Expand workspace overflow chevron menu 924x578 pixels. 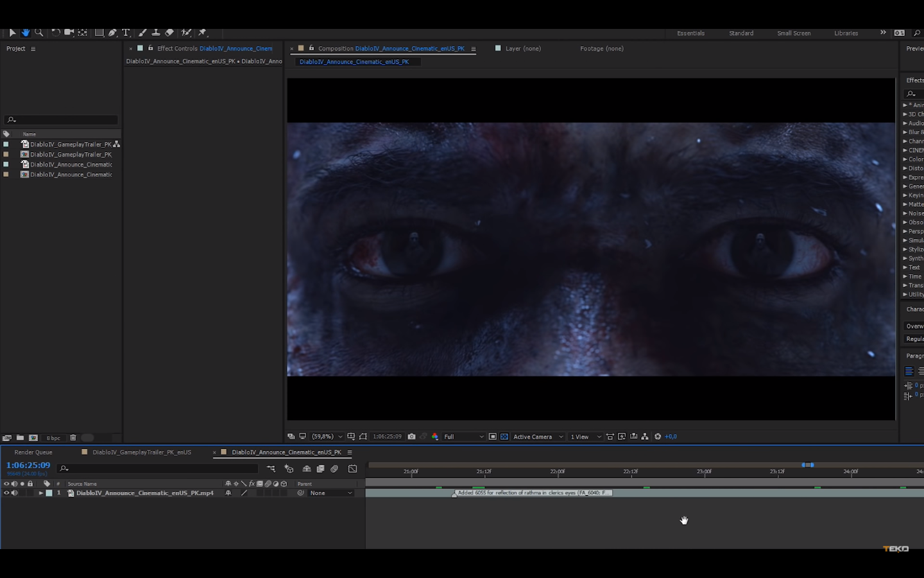coord(883,33)
